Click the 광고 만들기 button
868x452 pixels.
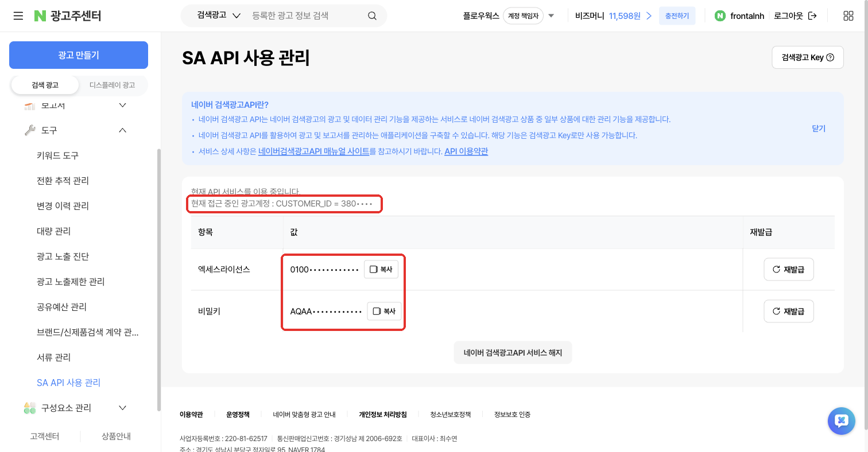click(x=79, y=55)
